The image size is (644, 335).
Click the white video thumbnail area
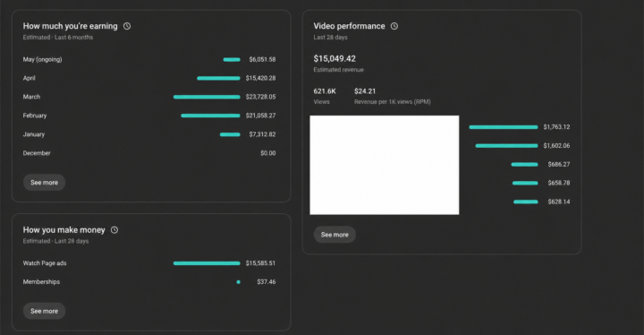tap(385, 165)
